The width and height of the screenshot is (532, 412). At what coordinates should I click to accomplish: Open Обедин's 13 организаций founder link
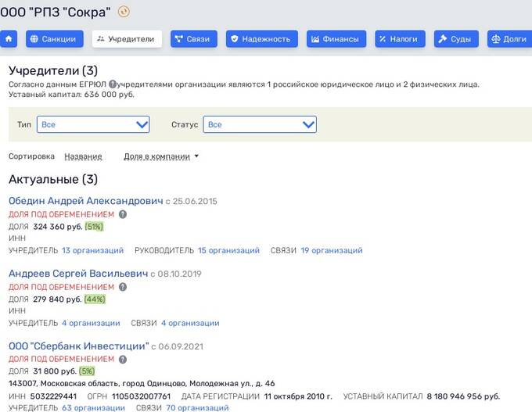click(x=92, y=250)
